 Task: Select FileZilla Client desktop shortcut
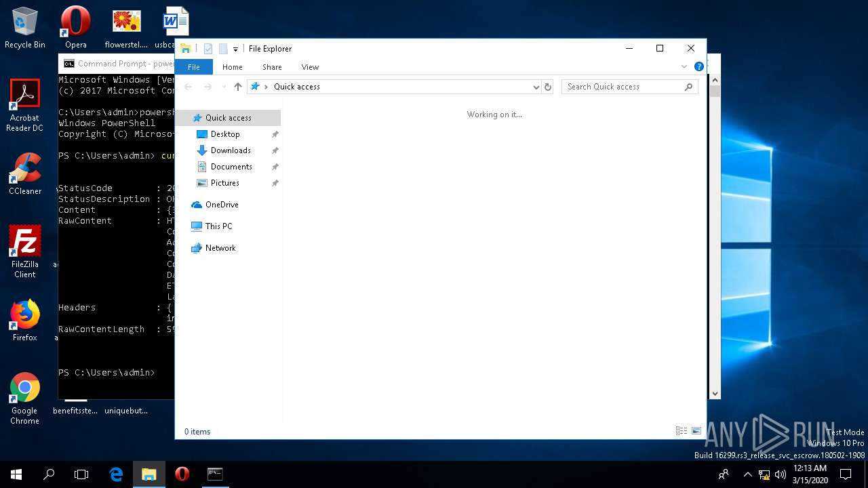(x=25, y=252)
